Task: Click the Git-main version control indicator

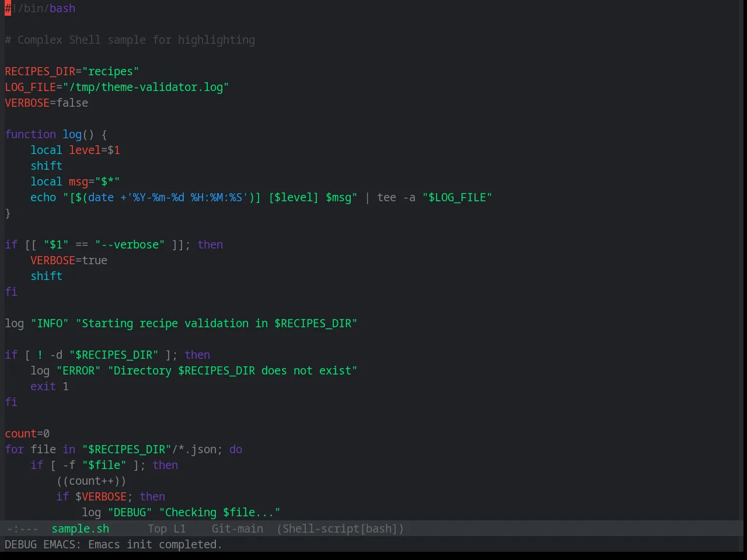Action: [x=237, y=528]
